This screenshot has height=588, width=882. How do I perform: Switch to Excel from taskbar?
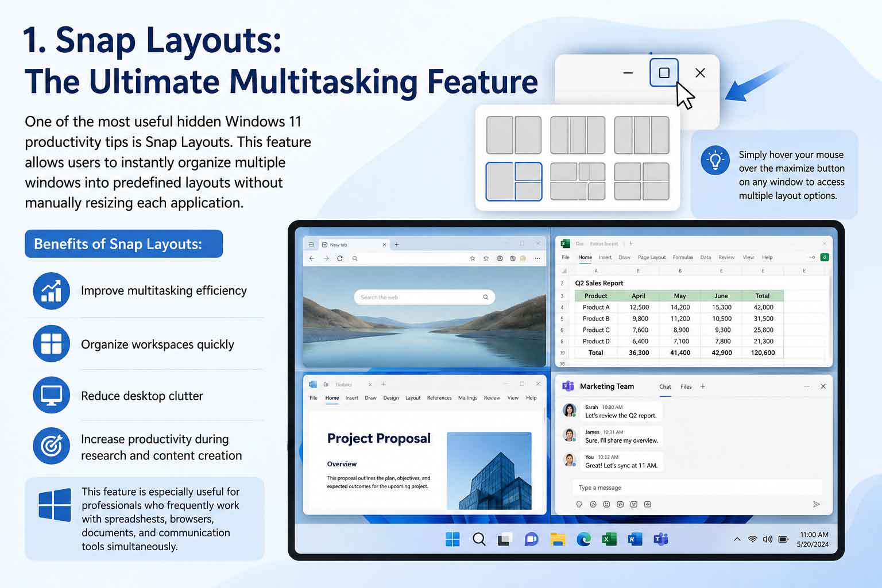tap(609, 539)
